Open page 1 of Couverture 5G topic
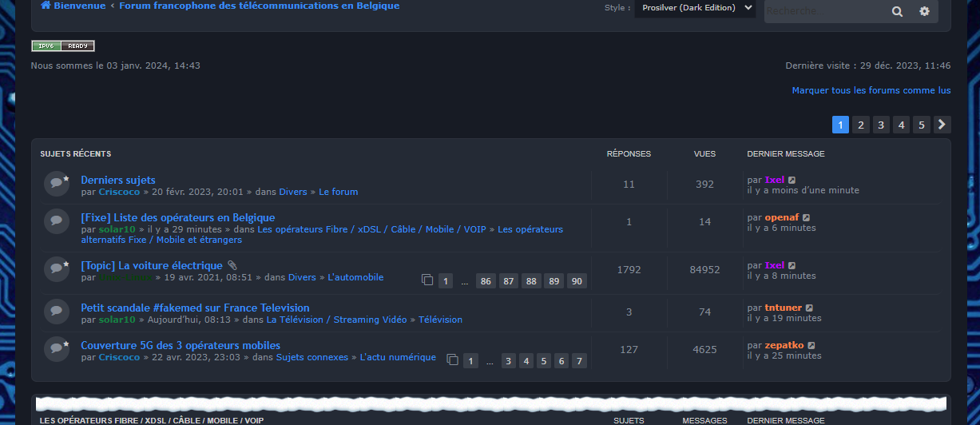The height and width of the screenshot is (425, 980). (x=470, y=360)
